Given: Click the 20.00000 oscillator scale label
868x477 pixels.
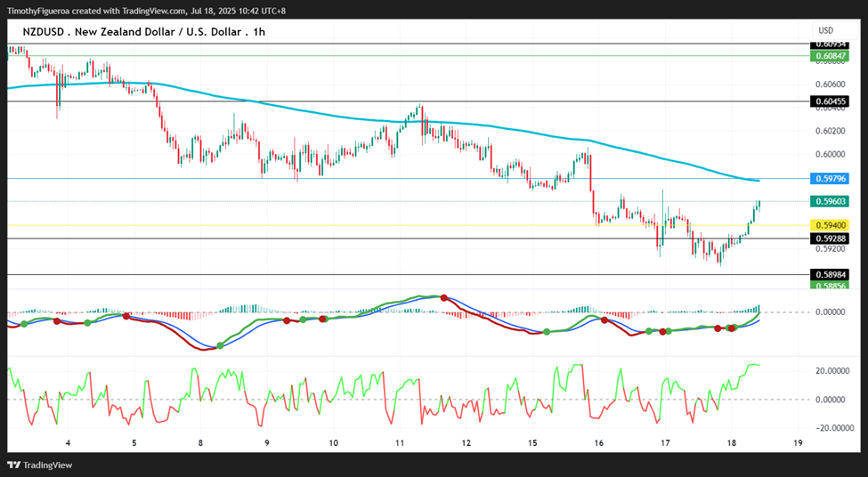Looking at the screenshot, I should tap(831, 371).
